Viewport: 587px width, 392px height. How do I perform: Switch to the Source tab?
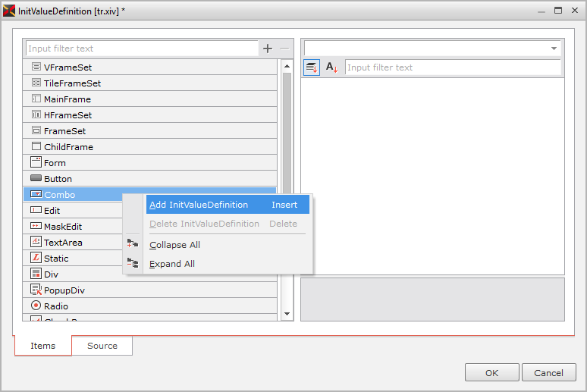coord(102,346)
